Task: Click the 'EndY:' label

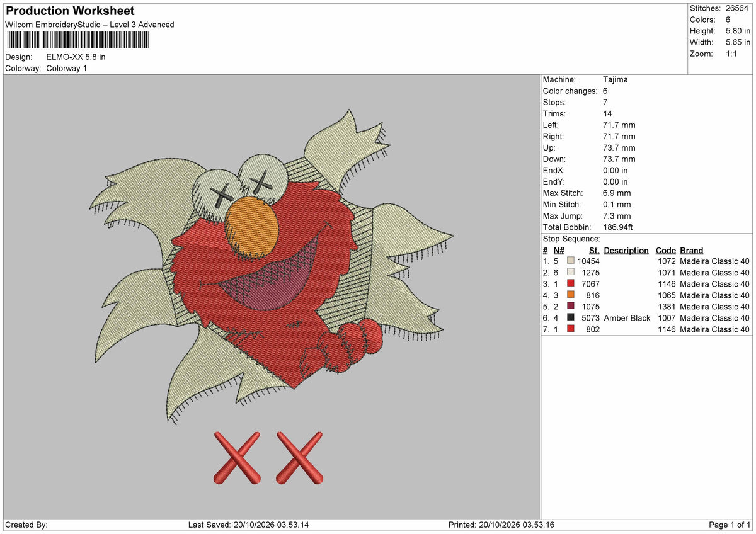Action: 554,181
